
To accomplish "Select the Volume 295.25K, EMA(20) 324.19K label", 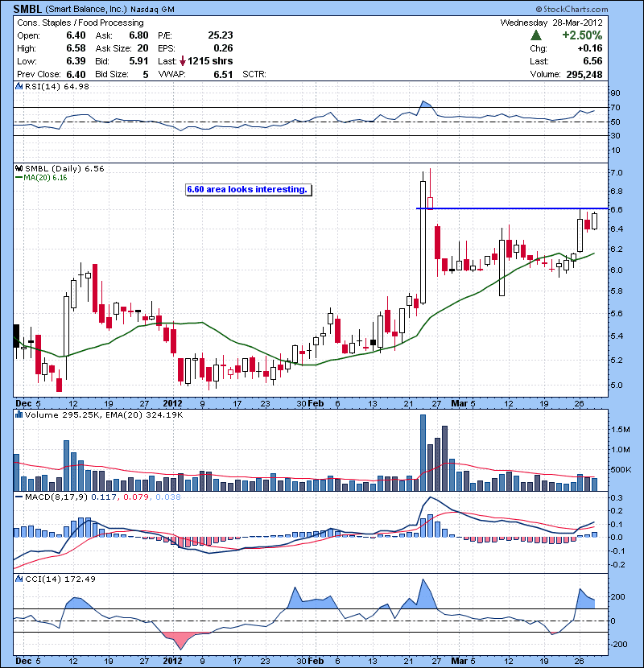I will coord(104,415).
